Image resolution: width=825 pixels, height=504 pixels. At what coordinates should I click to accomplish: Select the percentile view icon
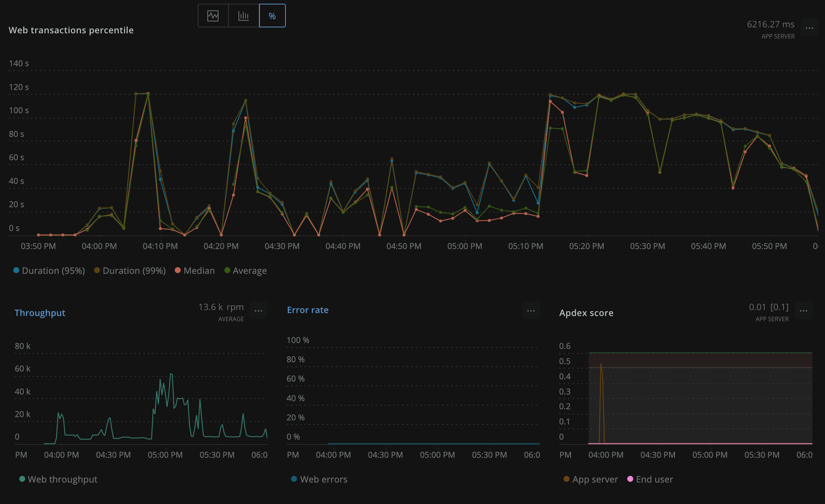pyautogui.click(x=272, y=16)
